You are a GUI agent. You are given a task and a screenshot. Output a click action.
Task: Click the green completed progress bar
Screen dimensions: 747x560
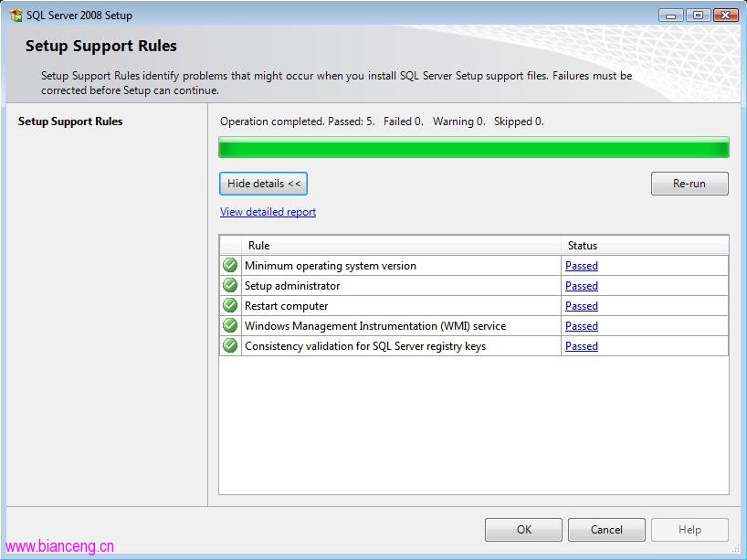[x=474, y=147]
